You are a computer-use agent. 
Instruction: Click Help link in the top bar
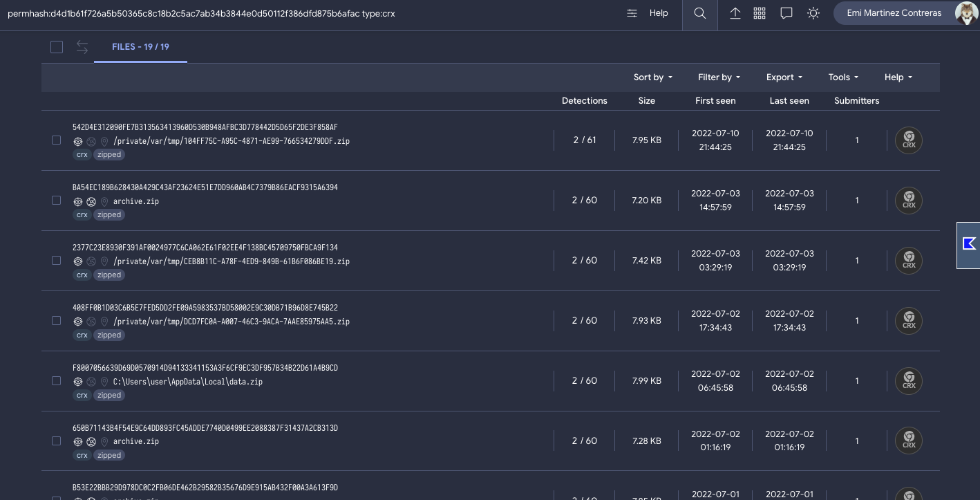coord(659,13)
